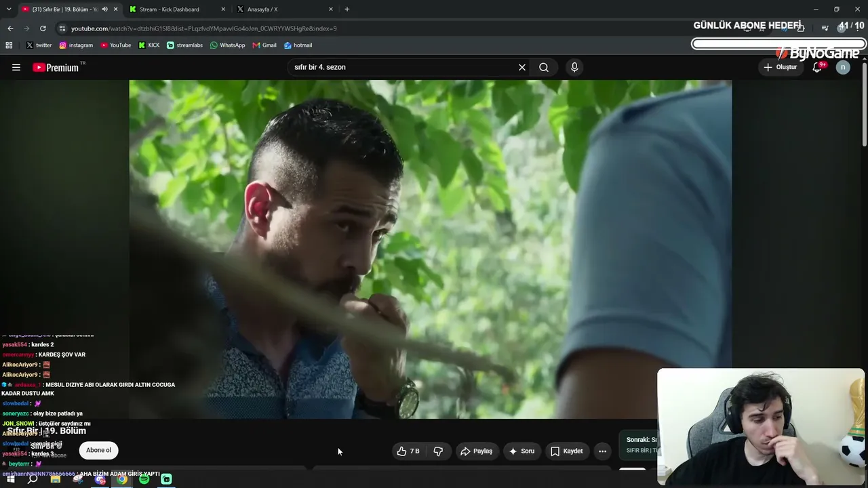
Task: Open YouTube notifications bell
Action: click(x=818, y=67)
